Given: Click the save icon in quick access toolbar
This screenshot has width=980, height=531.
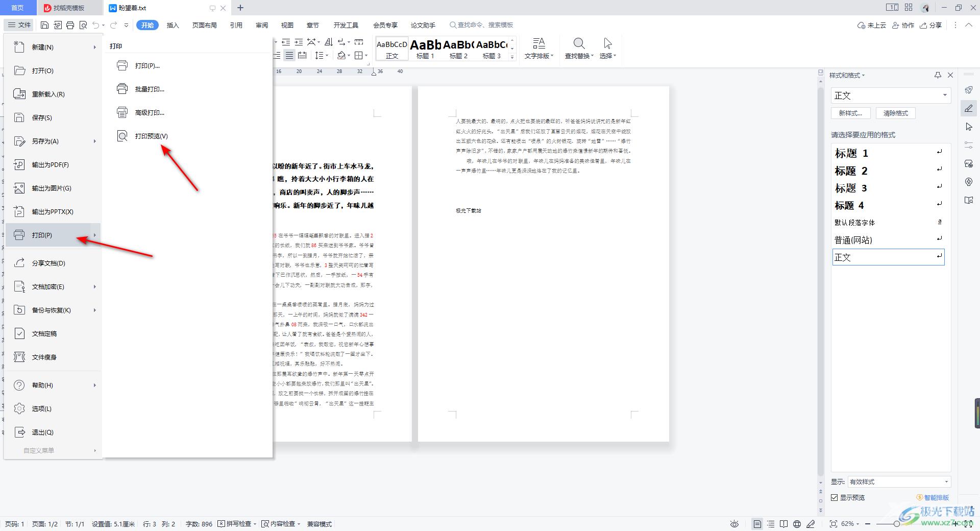Looking at the screenshot, I should coord(45,25).
